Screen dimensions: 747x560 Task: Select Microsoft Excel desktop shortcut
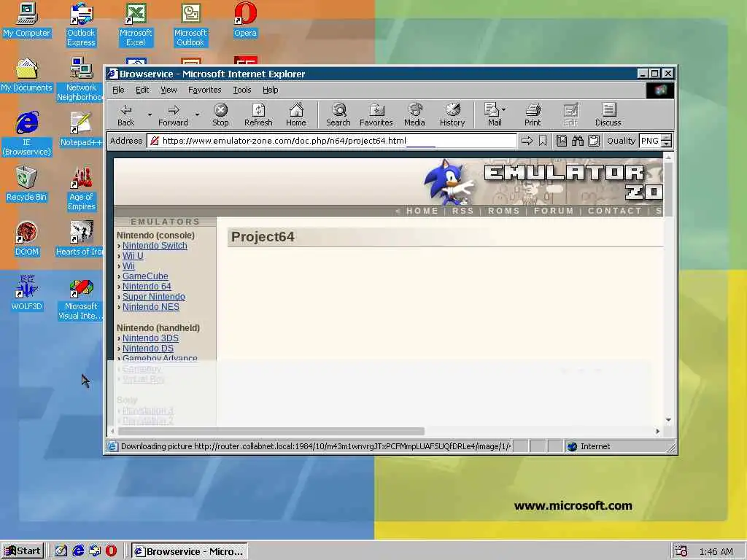point(136,25)
